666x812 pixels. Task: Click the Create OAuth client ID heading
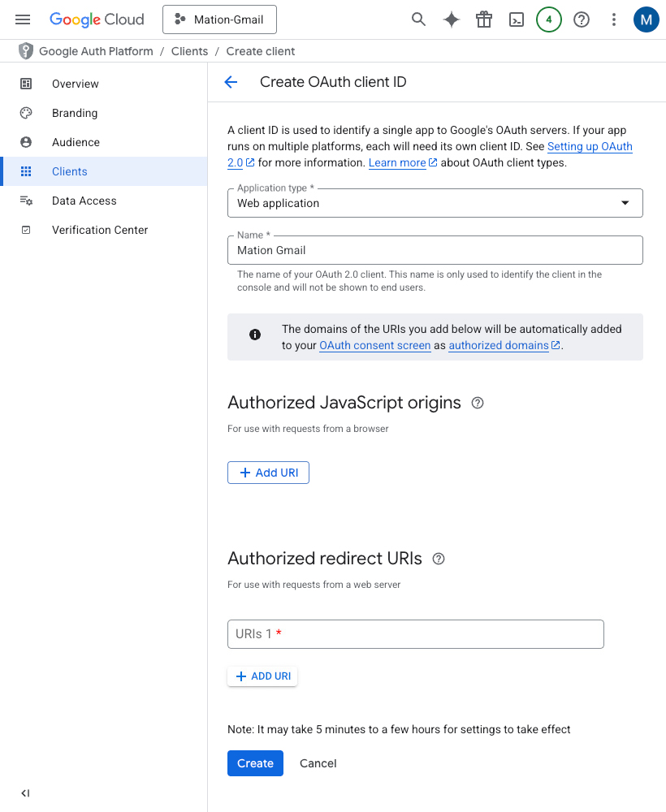pyautogui.click(x=333, y=82)
